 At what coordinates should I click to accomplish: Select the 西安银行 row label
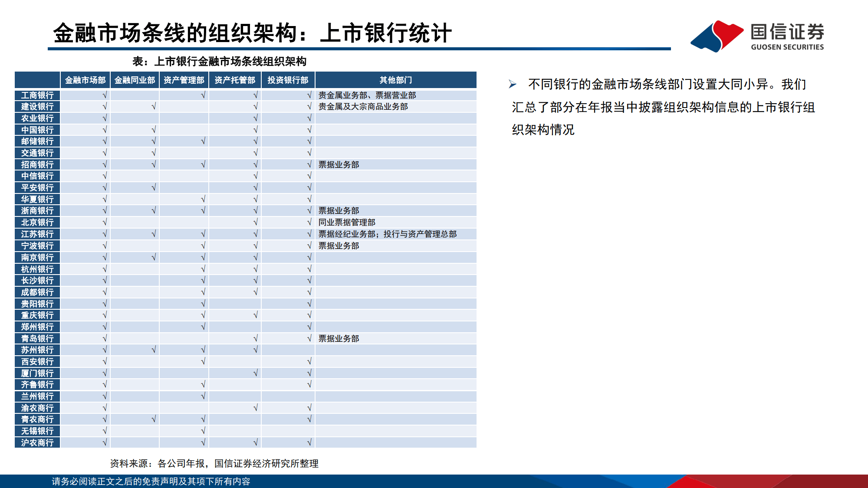[x=37, y=362]
